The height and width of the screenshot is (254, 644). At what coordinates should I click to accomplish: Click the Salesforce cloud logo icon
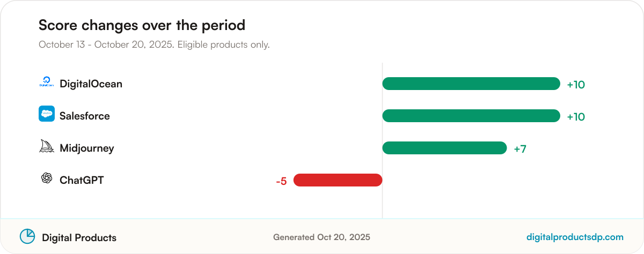point(47,114)
